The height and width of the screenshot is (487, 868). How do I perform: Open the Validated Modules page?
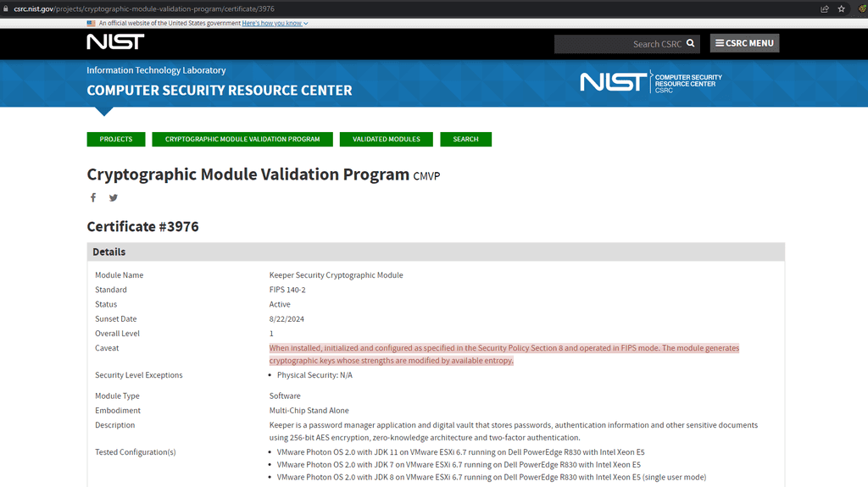(x=387, y=139)
